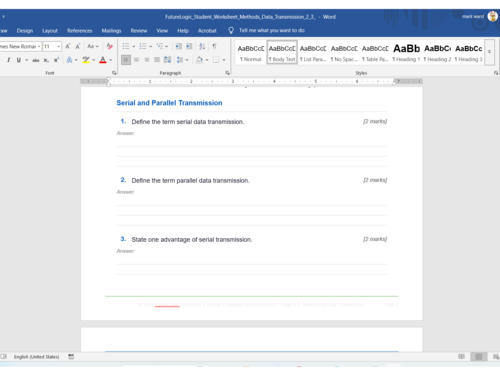Open the View tab

click(x=162, y=31)
